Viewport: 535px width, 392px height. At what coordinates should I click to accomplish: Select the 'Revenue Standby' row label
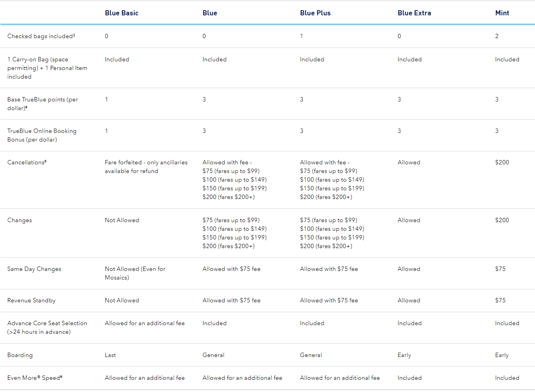31,300
